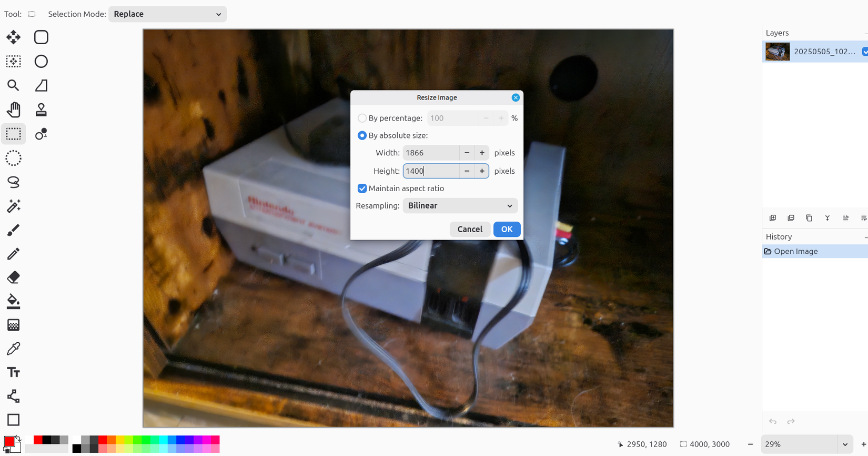The width and height of the screenshot is (868, 456).
Task: Select the Paint Bucket tool
Action: (x=13, y=301)
